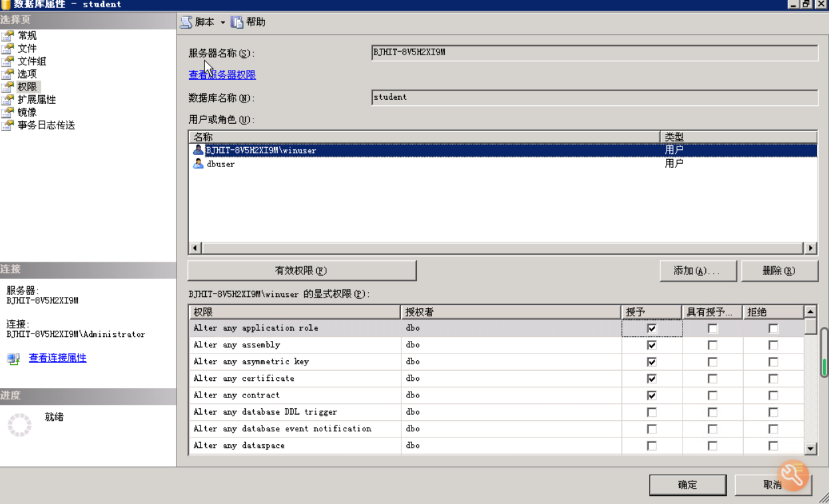Check 拒绝 for Alter any assembly
Viewport: 829px width, 504px height.
(x=773, y=345)
